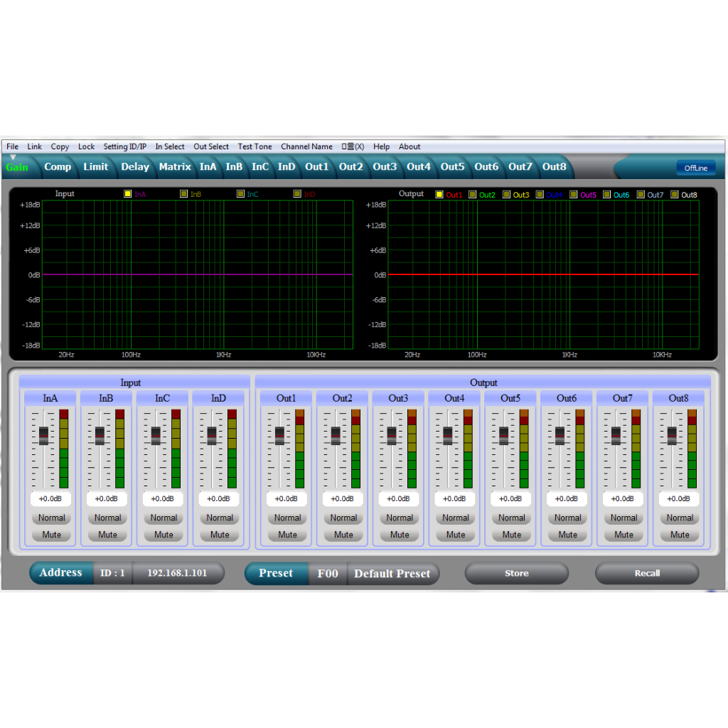Click the InC gain fader knob
The image size is (728, 728).
[156, 436]
